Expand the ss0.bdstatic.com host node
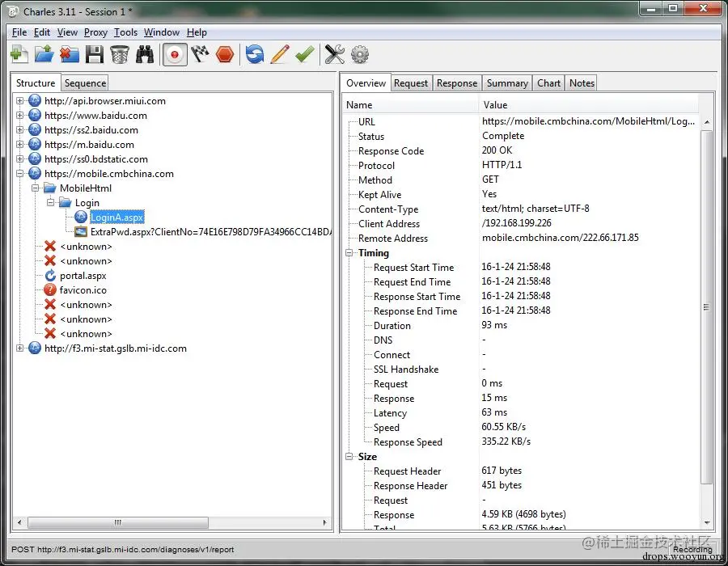The width and height of the screenshot is (728, 566). click(19, 159)
